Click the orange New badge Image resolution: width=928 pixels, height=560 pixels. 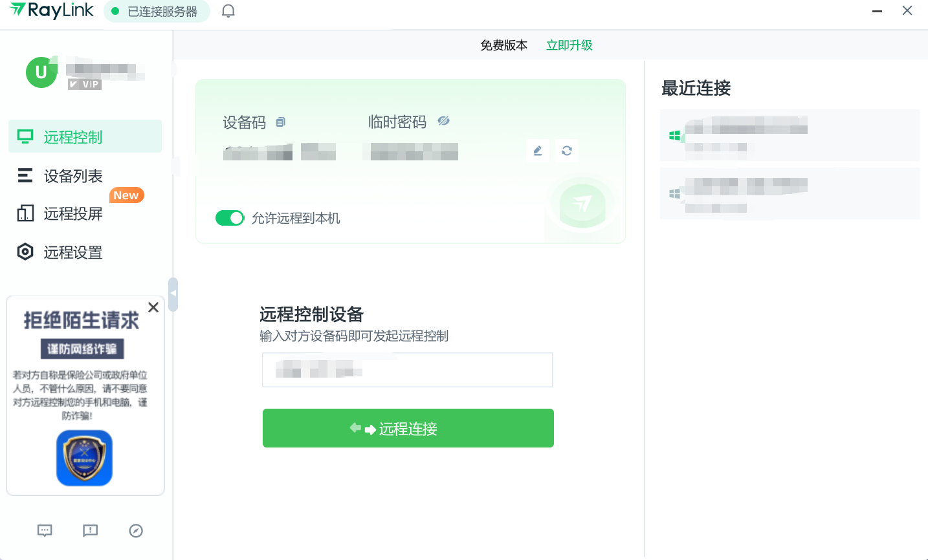click(x=126, y=195)
